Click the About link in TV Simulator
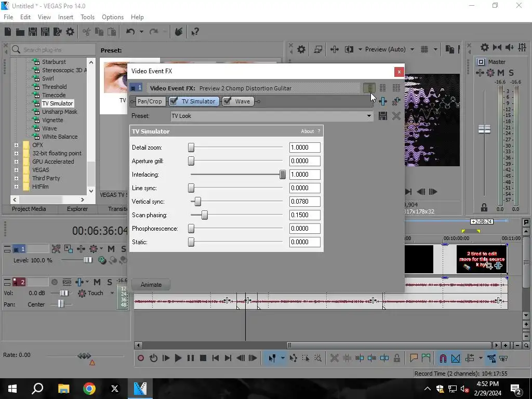Screen dimensions: 532x399 point(308,131)
